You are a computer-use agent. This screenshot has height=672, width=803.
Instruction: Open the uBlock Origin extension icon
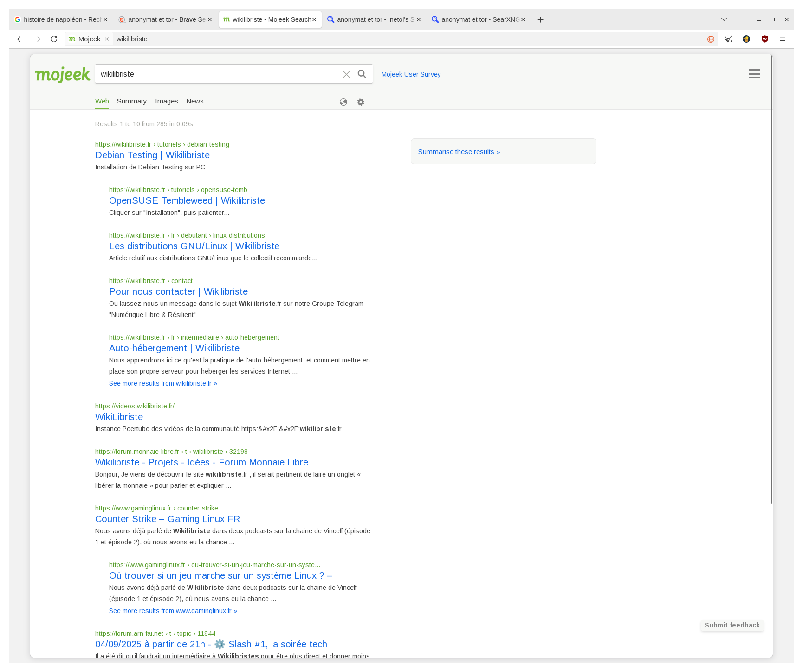pyautogui.click(x=764, y=39)
